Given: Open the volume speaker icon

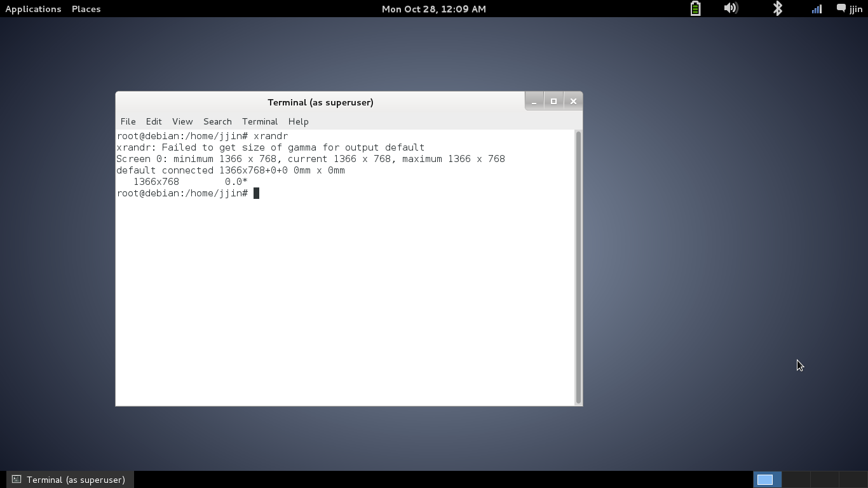Looking at the screenshot, I should point(731,8).
